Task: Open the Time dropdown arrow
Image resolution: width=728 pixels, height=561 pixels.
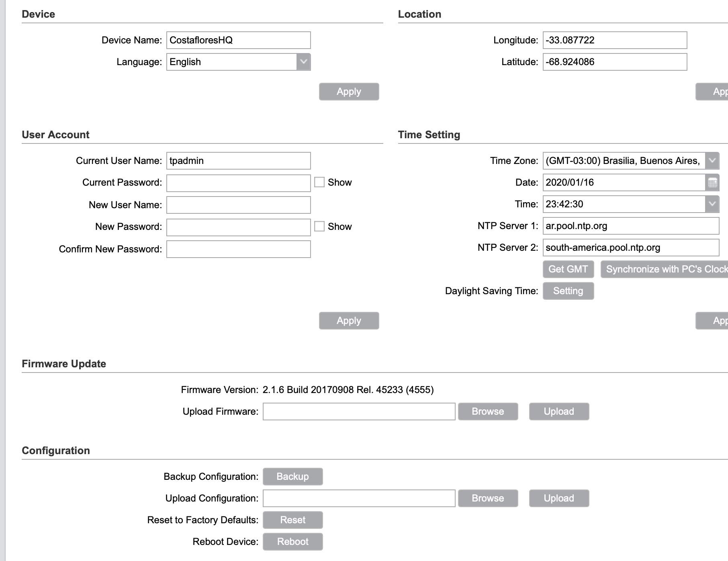Action: [712, 204]
